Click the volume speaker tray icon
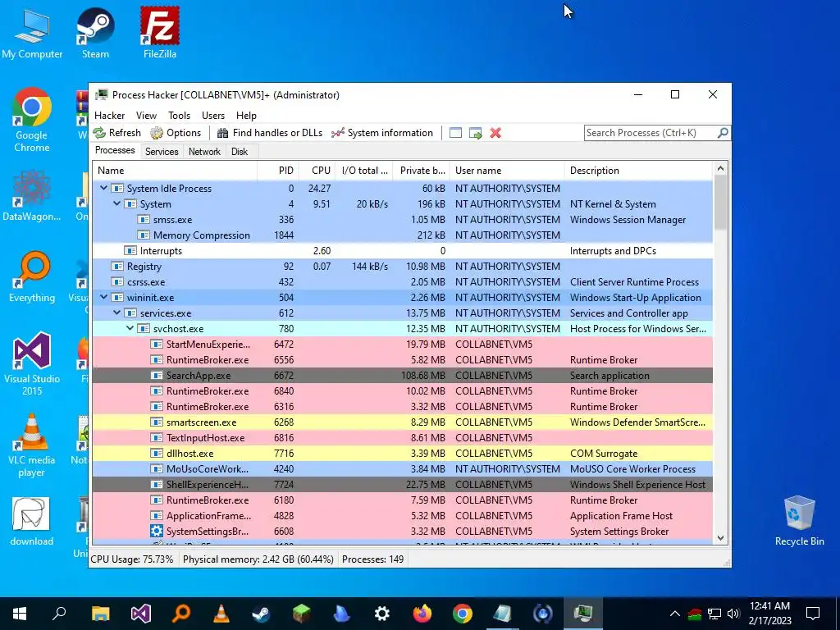840x630 pixels. coord(733,614)
